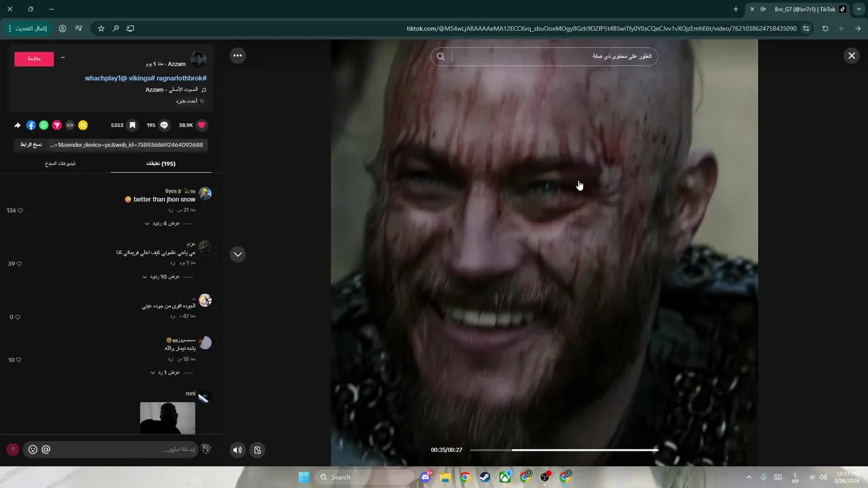Open more share options arrow

(x=18, y=125)
